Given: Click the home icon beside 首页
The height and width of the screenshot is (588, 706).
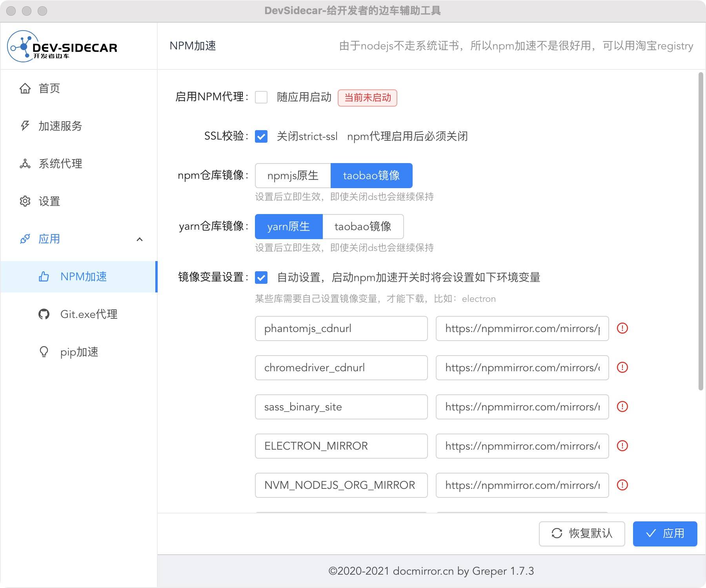Looking at the screenshot, I should pyautogui.click(x=25, y=89).
